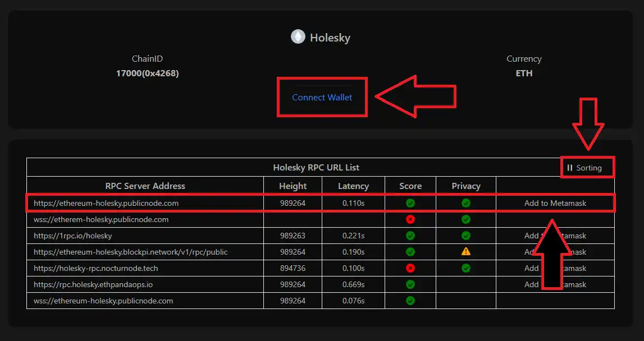Select the rpc.holesky.ethpandaops.io address
Screen dimensions: 644x341
(x=93, y=284)
